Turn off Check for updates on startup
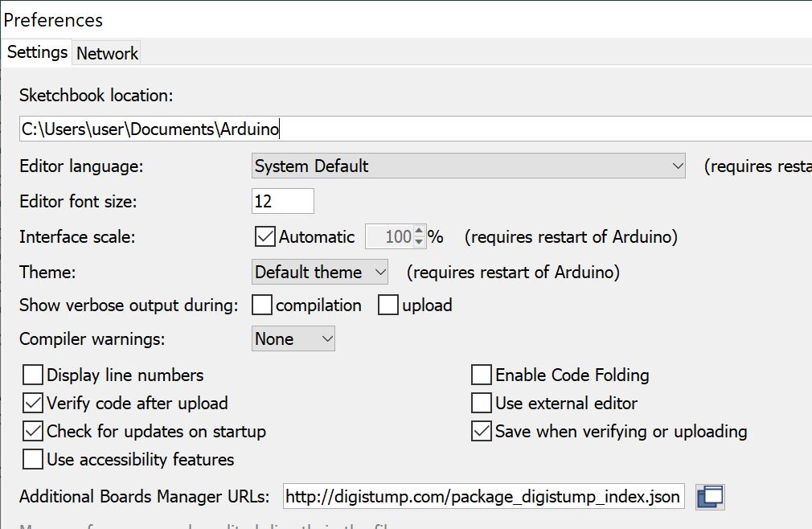This screenshot has width=812, height=529. [x=33, y=432]
